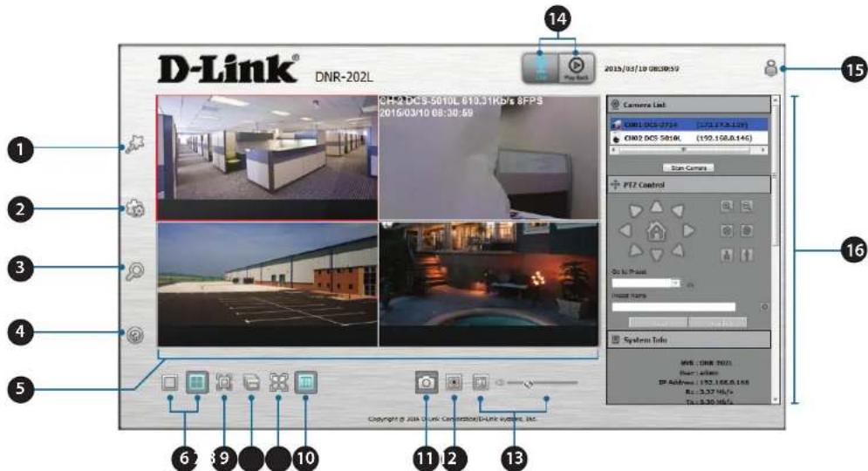Viewport: 868px width, 471px height.
Task: Open the user account icon
Action: tap(771, 68)
